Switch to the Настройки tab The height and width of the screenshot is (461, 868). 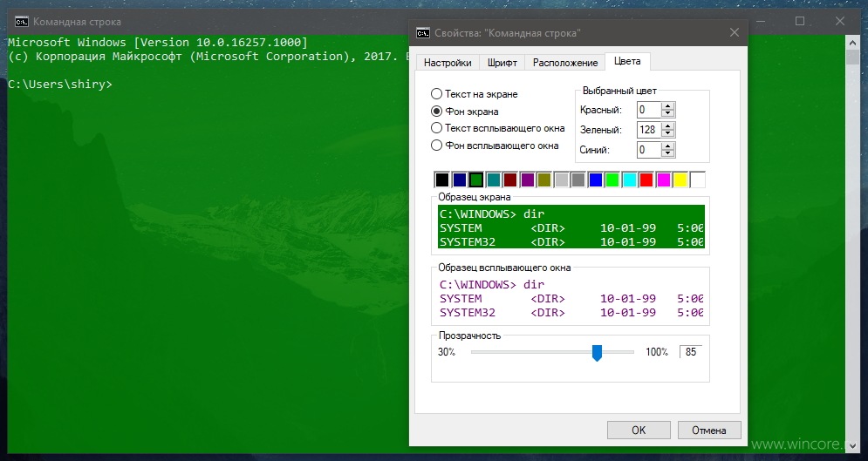pyautogui.click(x=448, y=63)
